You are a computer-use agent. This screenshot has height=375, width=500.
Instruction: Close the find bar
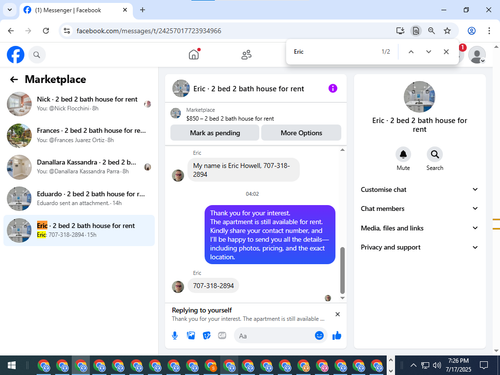(446, 52)
